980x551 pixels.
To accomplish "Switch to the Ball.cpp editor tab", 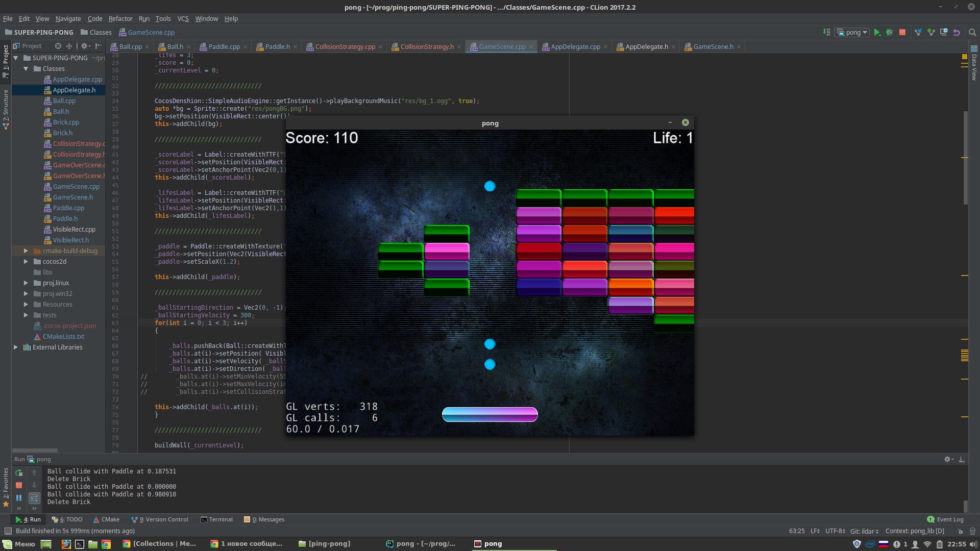I will tap(130, 46).
